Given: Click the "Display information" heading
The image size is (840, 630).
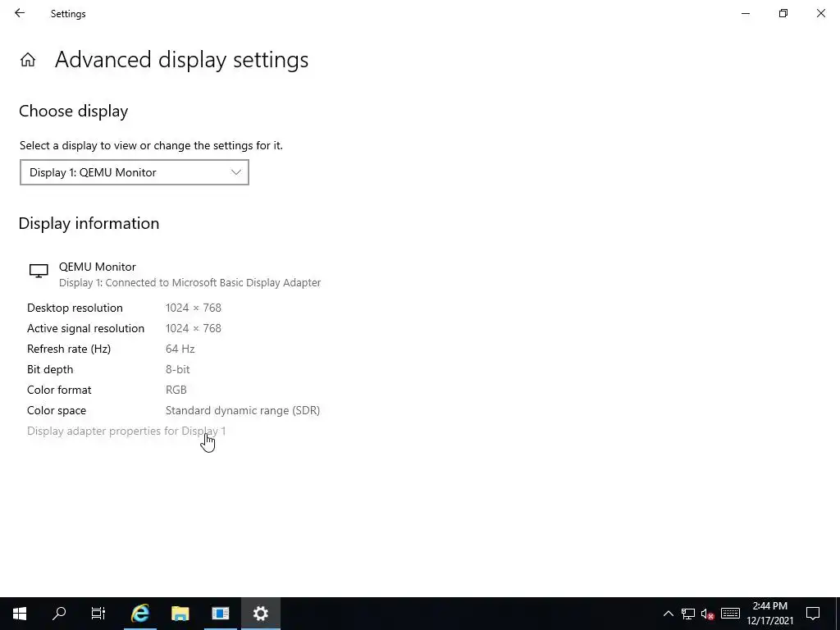Looking at the screenshot, I should tap(89, 223).
